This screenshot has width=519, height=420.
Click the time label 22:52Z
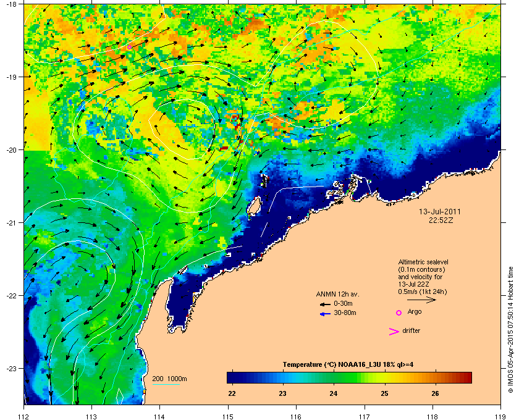[441, 220]
